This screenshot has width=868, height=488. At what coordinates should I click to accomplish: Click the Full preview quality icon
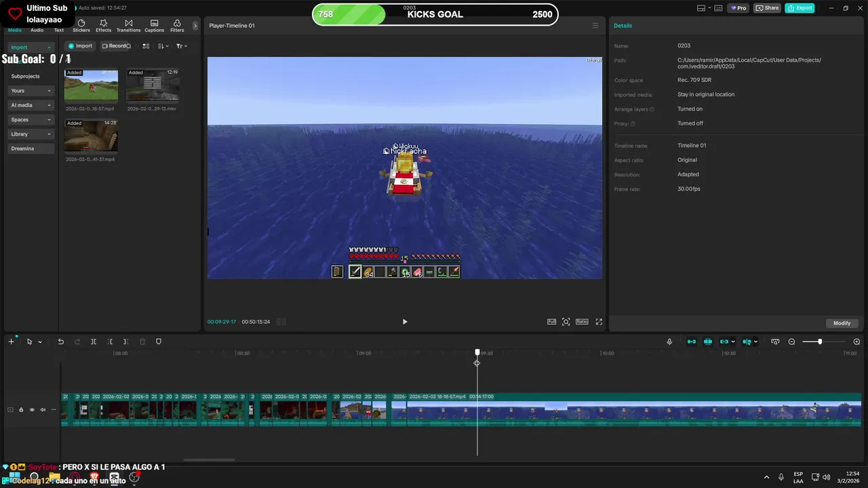pyautogui.click(x=551, y=322)
